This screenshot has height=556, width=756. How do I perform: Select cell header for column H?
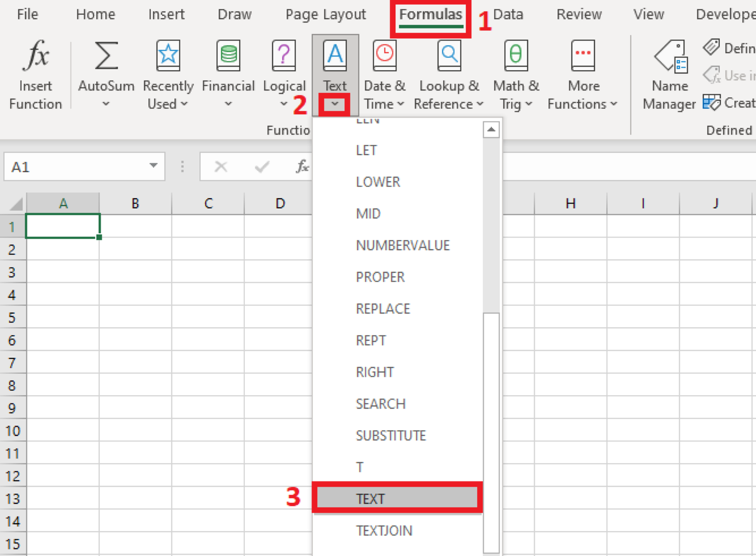[570, 203]
